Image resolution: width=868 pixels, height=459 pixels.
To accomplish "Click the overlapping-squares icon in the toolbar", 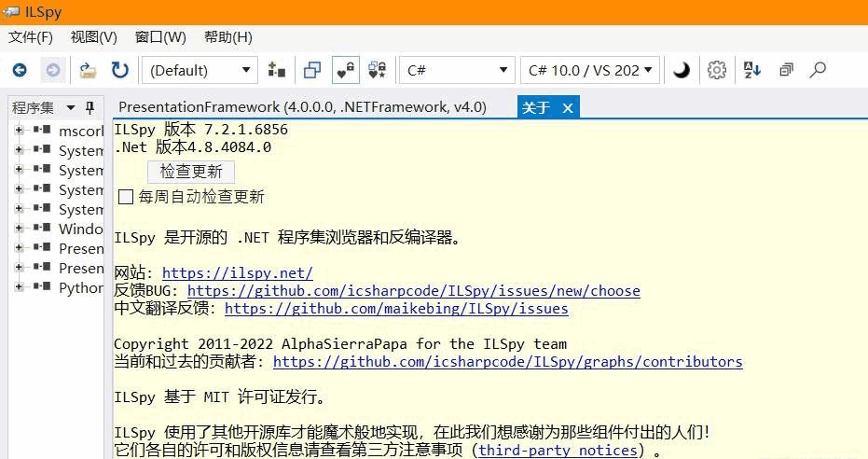I will click(x=312, y=70).
